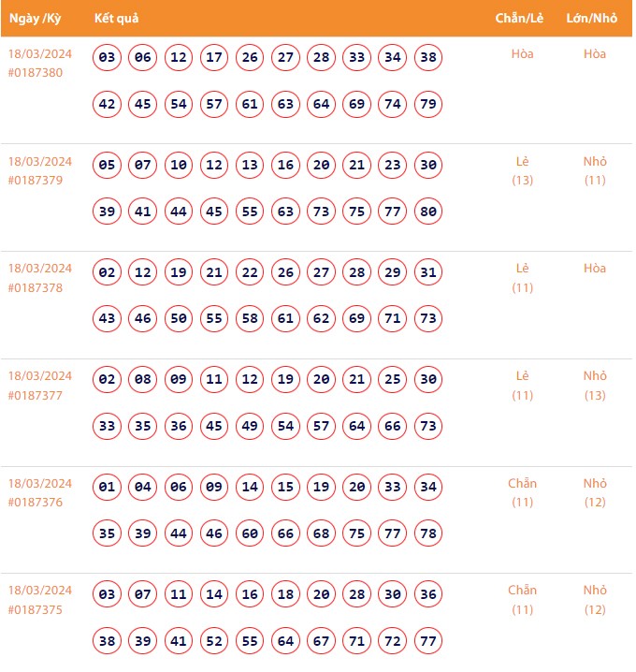Open draw #0187380 details
This screenshot has width=636, height=672.
(36, 73)
